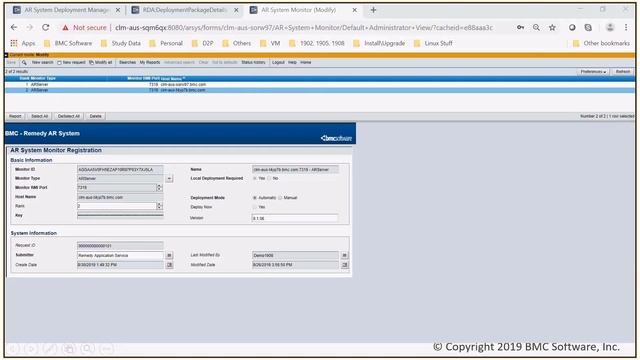The width and height of the screenshot is (640, 360).
Task: Click into the Version input field
Action: 295,218
